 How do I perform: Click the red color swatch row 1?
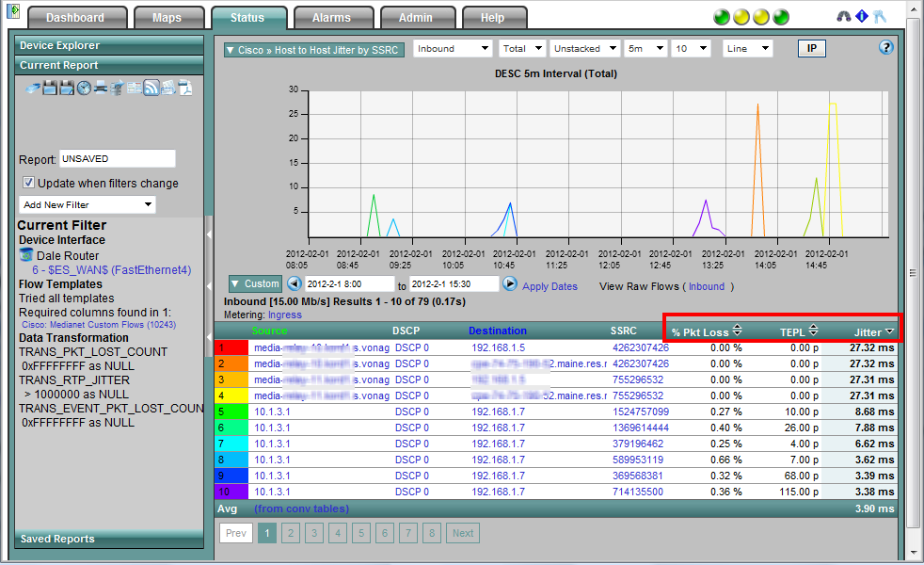pyautogui.click(x=231, y=347)
